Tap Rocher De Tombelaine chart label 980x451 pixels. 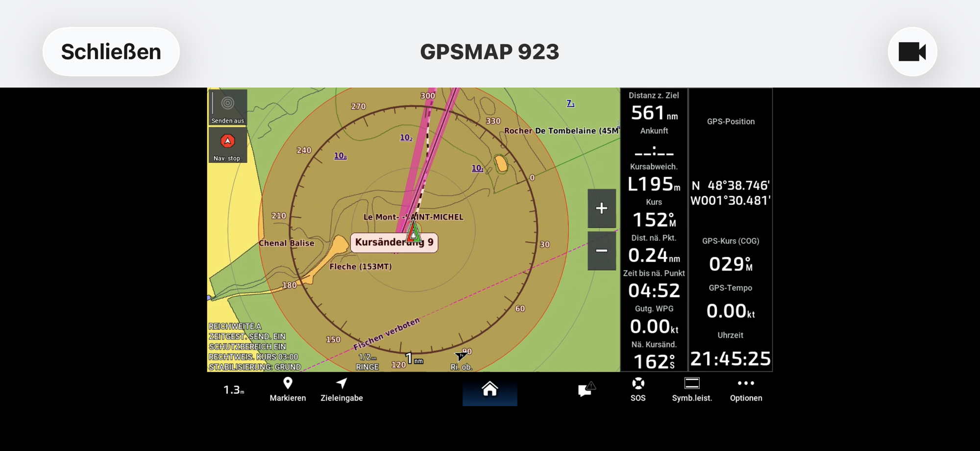point(562,131)
